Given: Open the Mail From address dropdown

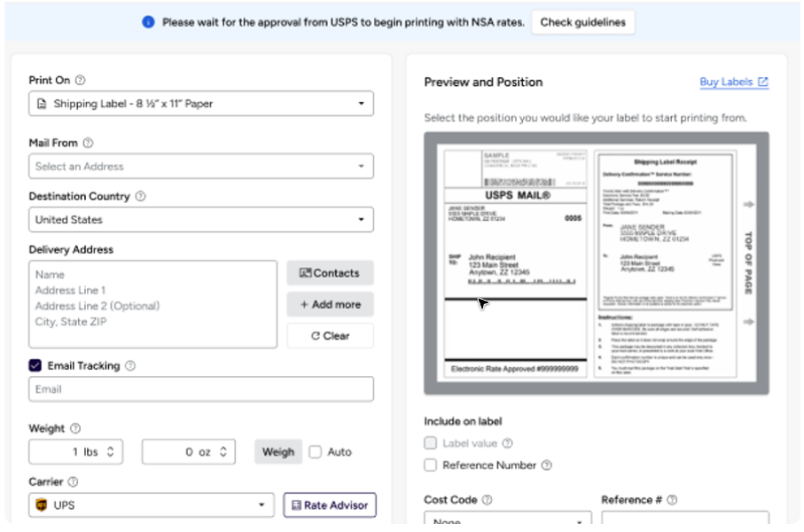Looking at the screenshot, I should point(199,165).
